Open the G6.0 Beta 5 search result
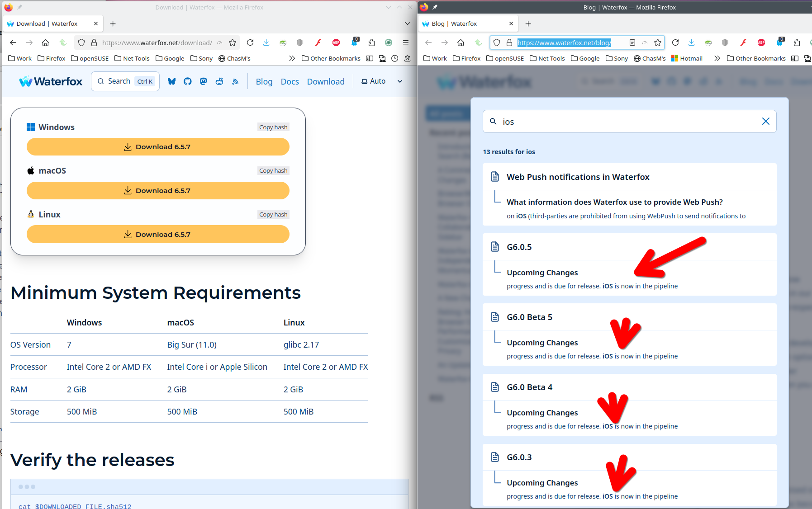The height and width of the screenshot is (509, 812). tap(629, 317)
